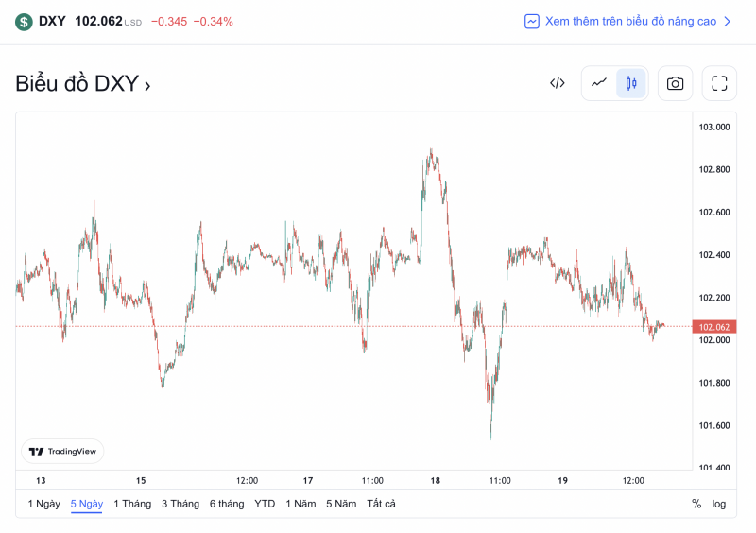Select the '1 Ngày' time range
756x533 pixels.
point(43,504)
